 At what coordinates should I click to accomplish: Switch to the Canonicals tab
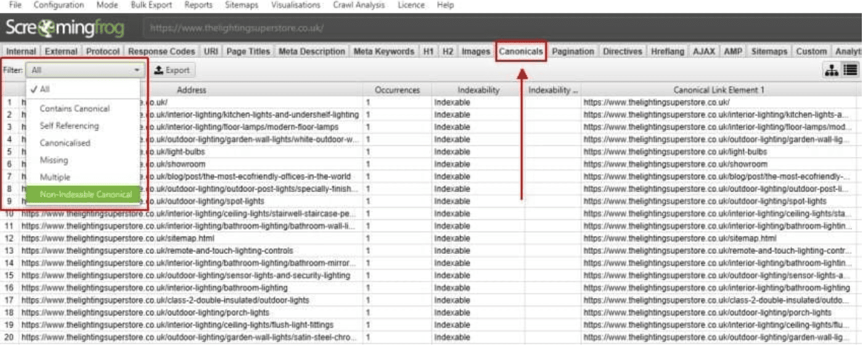[x=522, y=52]
